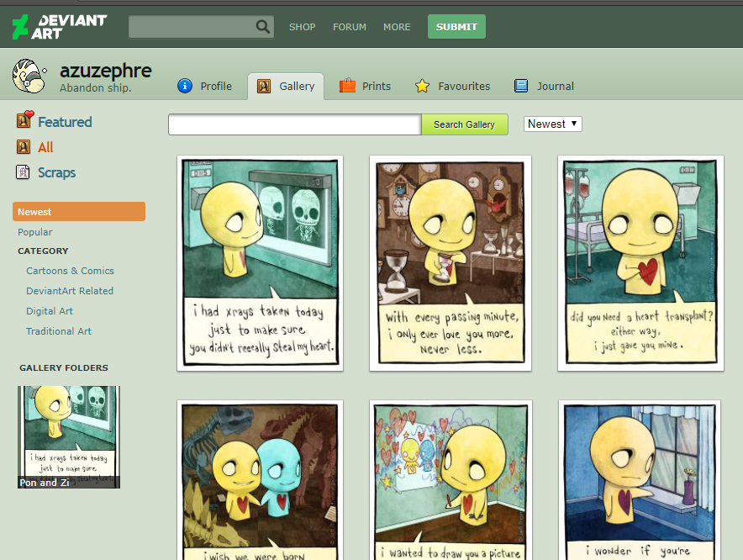Screen dimensions: 743x560
Task: Click the blue Profile info icon
Action: point(185,86)
